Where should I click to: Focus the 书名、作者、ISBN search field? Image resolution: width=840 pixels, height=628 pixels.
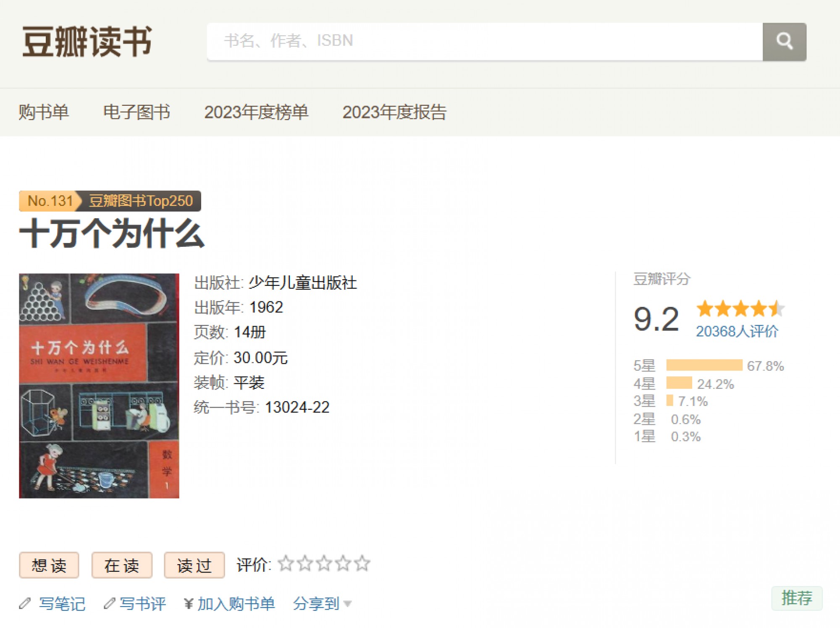click(x=483, y=41)
